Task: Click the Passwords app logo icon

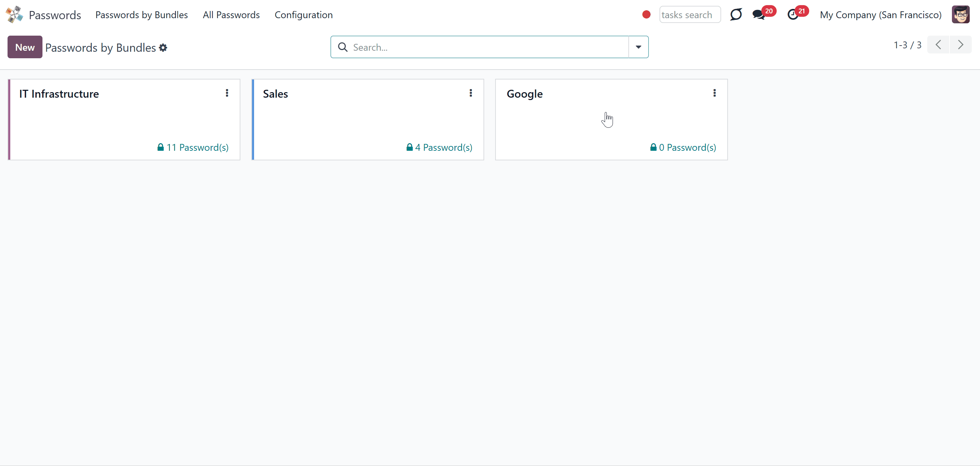Action: [x=14, y=14]
